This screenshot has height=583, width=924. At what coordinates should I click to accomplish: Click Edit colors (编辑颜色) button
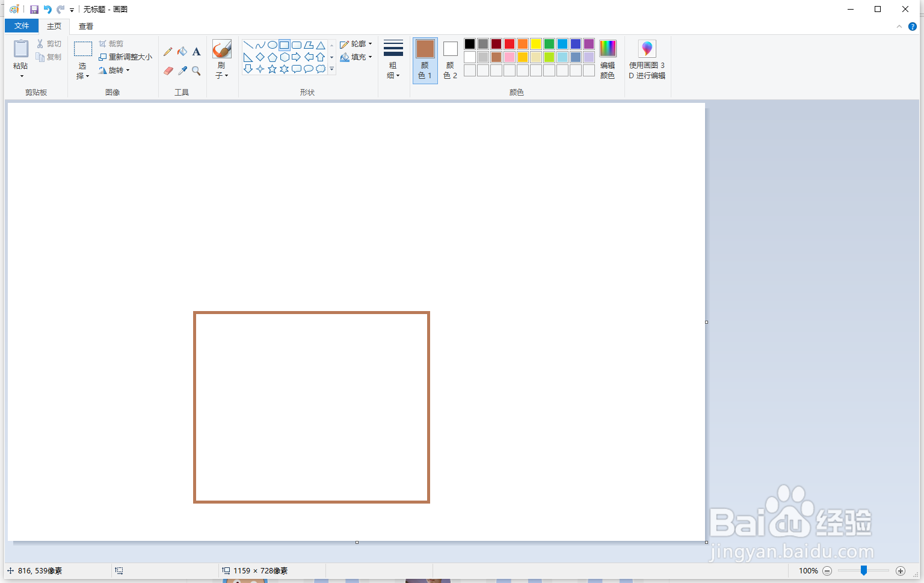click(x=608, y=60)
